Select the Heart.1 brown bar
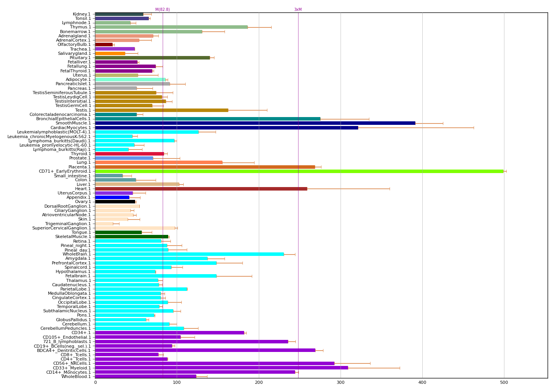Screen dimensions: 555x392 (x=201, y=189)
